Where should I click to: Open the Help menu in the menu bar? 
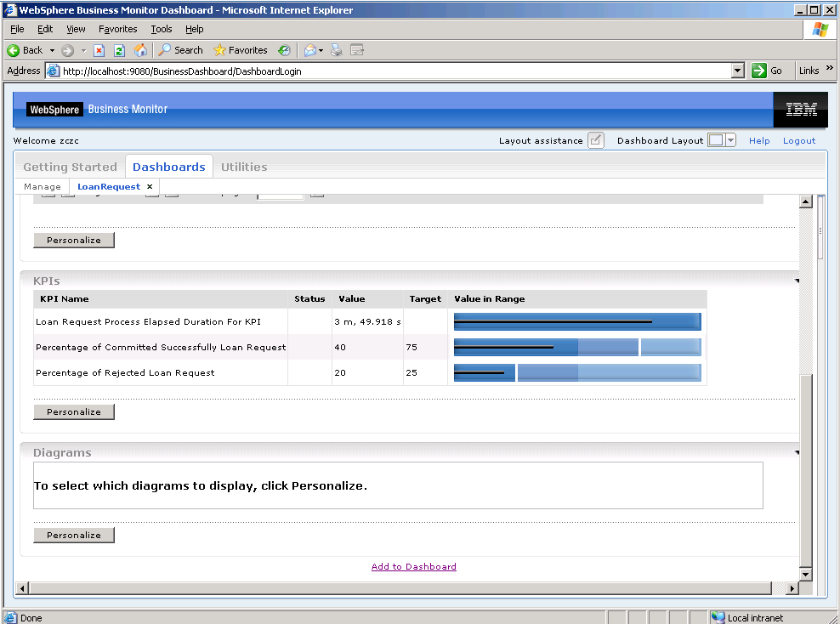(x=195, y=29)
